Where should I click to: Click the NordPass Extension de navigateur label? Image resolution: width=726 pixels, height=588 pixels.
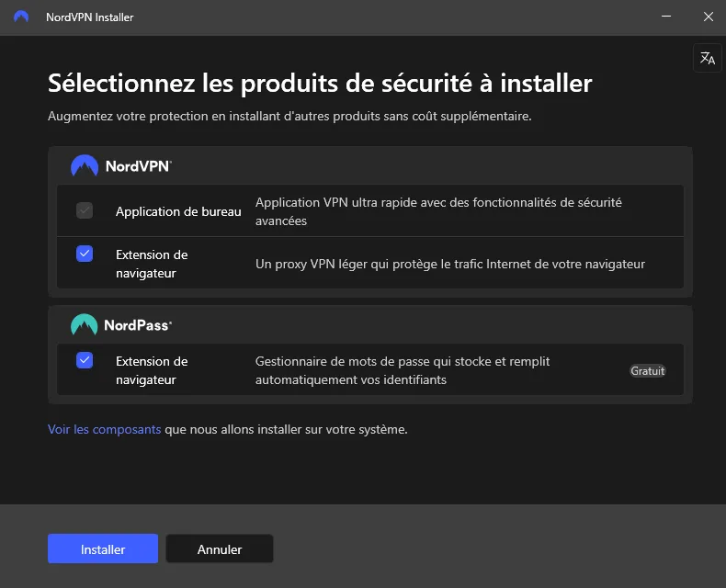click(152, 370)
